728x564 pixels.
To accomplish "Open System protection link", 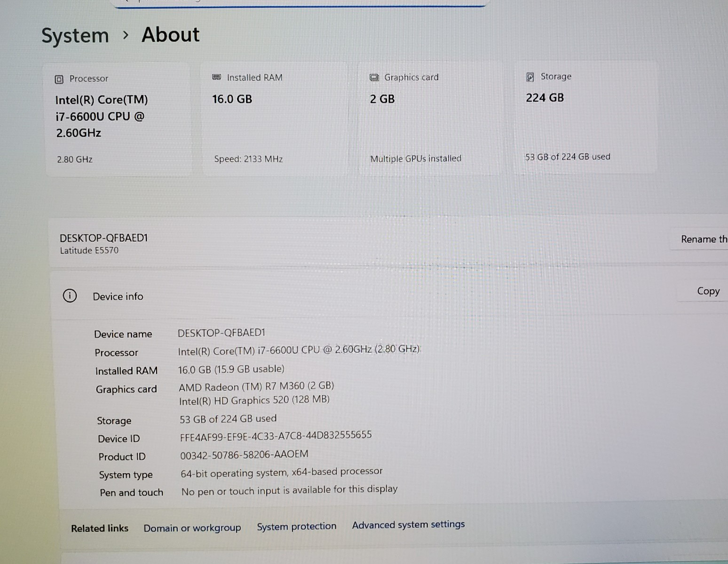I will coord(297,526).
